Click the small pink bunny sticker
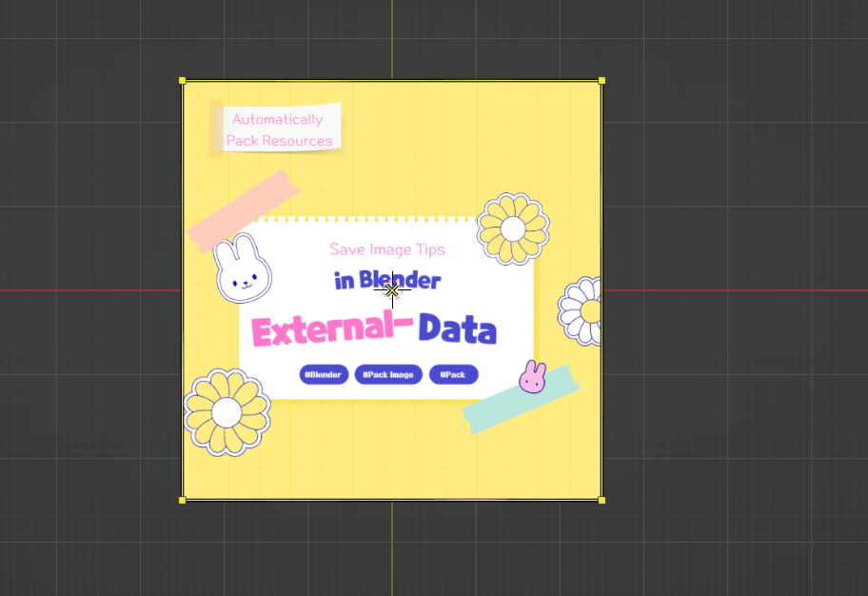The image size is (868, 596). 533,377
